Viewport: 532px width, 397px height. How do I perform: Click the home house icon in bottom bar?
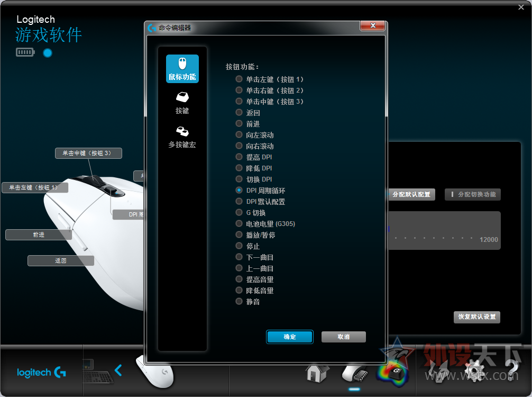click(x=317, y=373)
